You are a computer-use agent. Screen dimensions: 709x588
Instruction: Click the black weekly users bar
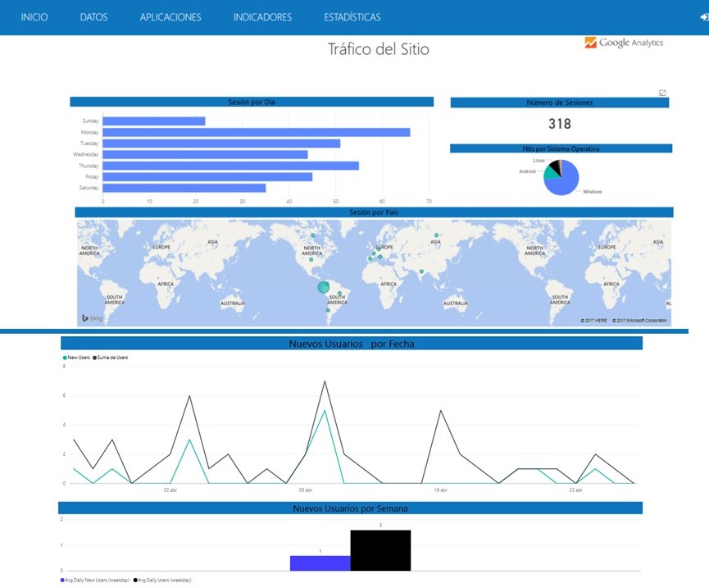point(380,550)
